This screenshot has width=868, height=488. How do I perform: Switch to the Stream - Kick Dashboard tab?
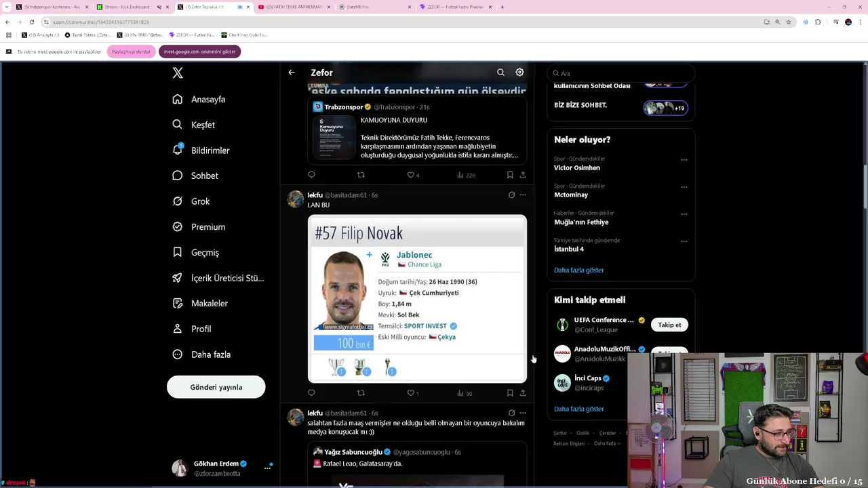point(131,7)
